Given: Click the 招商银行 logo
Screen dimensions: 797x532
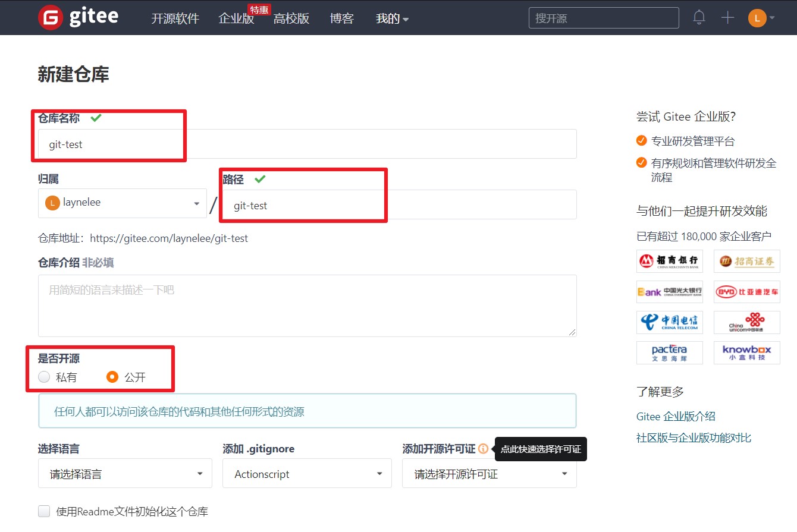Looking at the screenshot, I should point(670,261).
